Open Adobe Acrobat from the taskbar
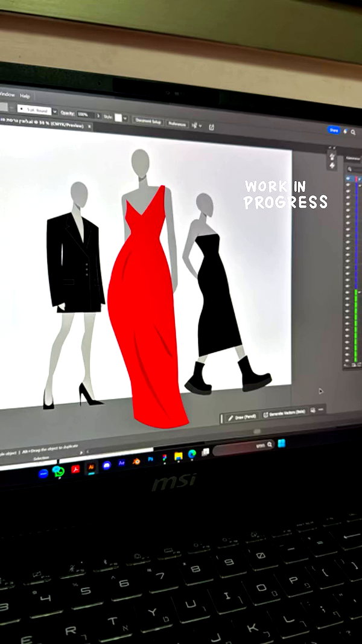The height and width of the screenshot is (644, 362). [x=75, y=469]
